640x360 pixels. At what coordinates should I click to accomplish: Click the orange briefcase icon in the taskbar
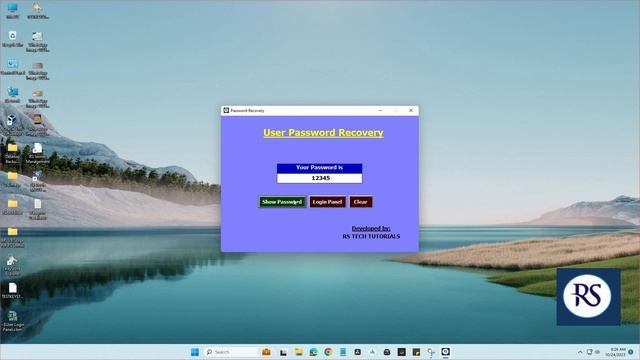[266, 352]
